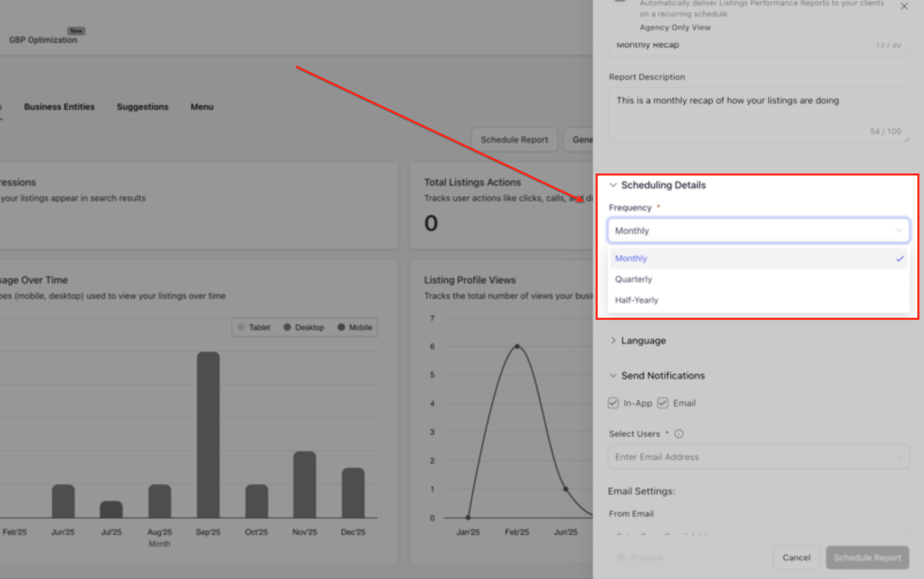
Task: Click the Tablet legend dot
Action: tap(241, 327)
